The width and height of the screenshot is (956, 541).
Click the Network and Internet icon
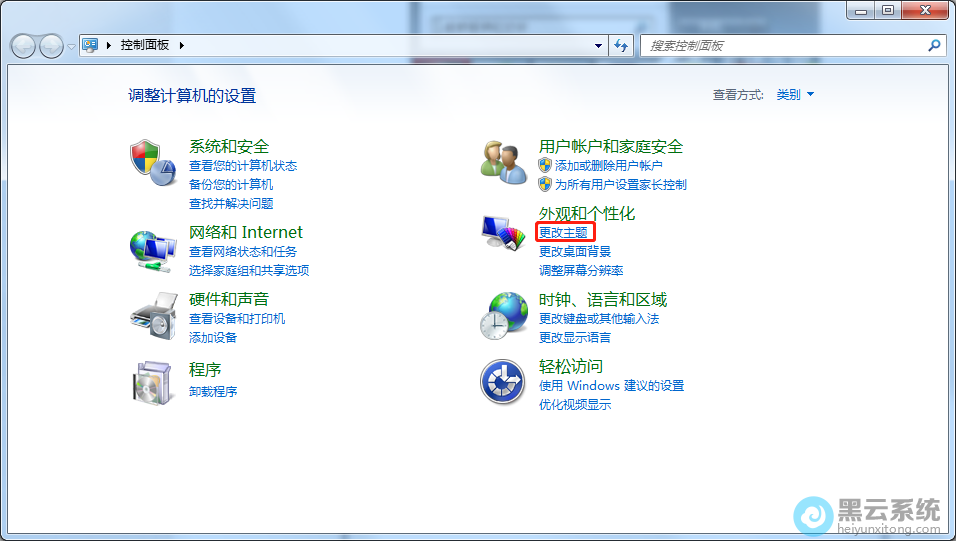coord(153,250)
